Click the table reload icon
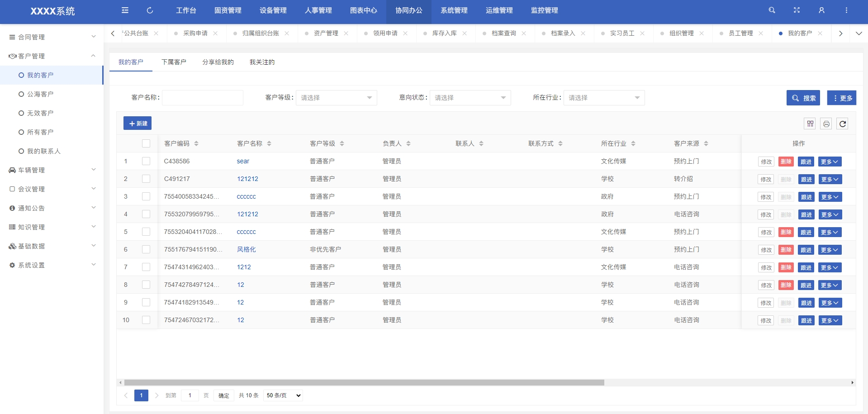Screen dimensions: 868x414 843,124
